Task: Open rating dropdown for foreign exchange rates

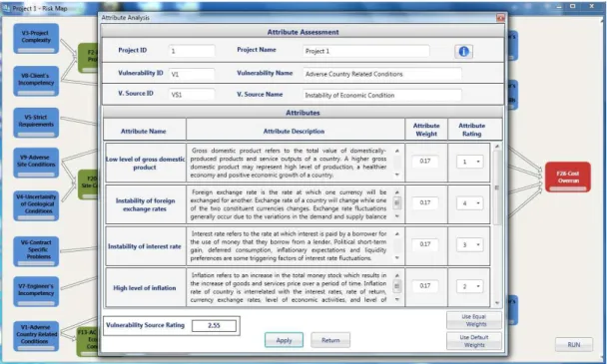Action: [x=469, y=203]
